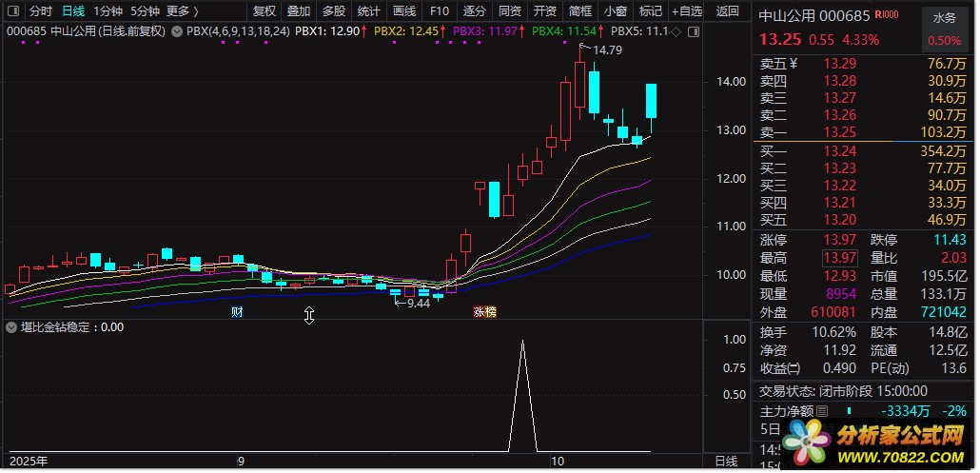Switch to the 分时 intraday view
This screenshot has width=980, height=473.
pyautogui.click(x=40, y=11)
